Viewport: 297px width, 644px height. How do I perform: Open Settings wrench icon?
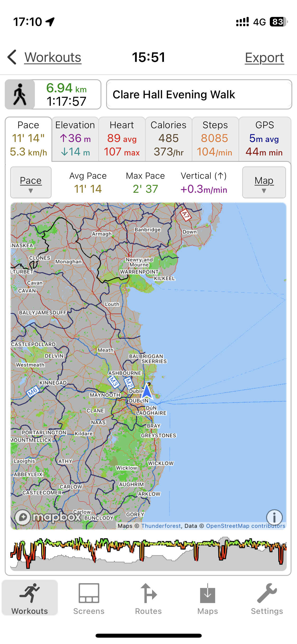[267, 593]
